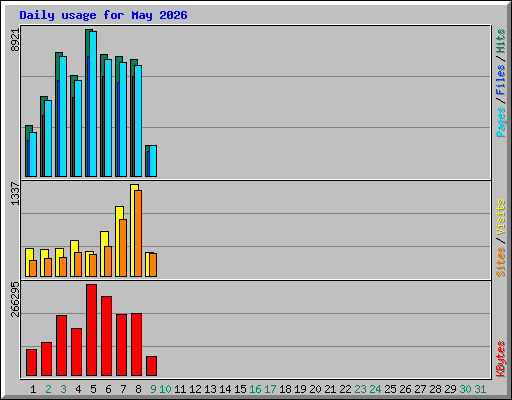Click the 8921 hits axis value
Viewport: 512px width, 400px height.
point(15,40)
